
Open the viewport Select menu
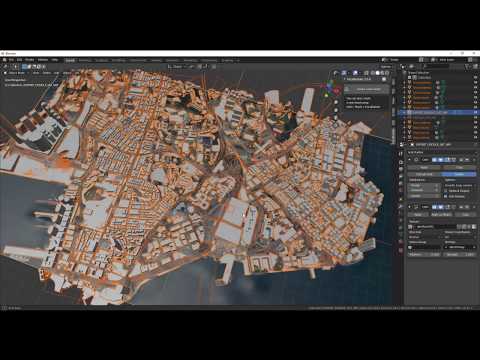tap(47, 73)
